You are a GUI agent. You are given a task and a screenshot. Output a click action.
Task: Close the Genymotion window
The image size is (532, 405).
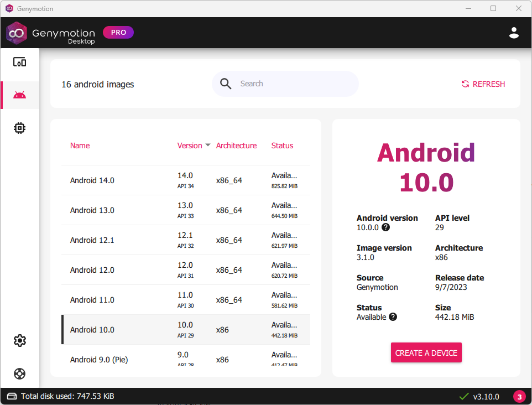click(518, 8)
